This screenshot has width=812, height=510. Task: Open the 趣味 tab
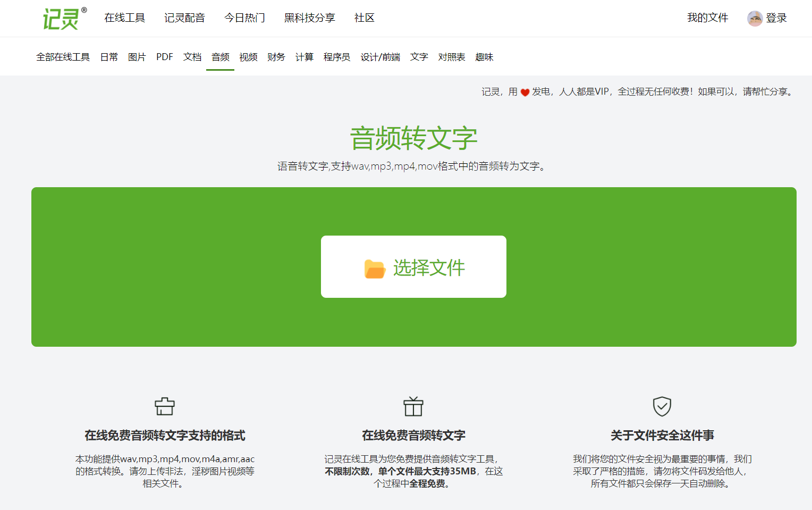click(484, 57)
